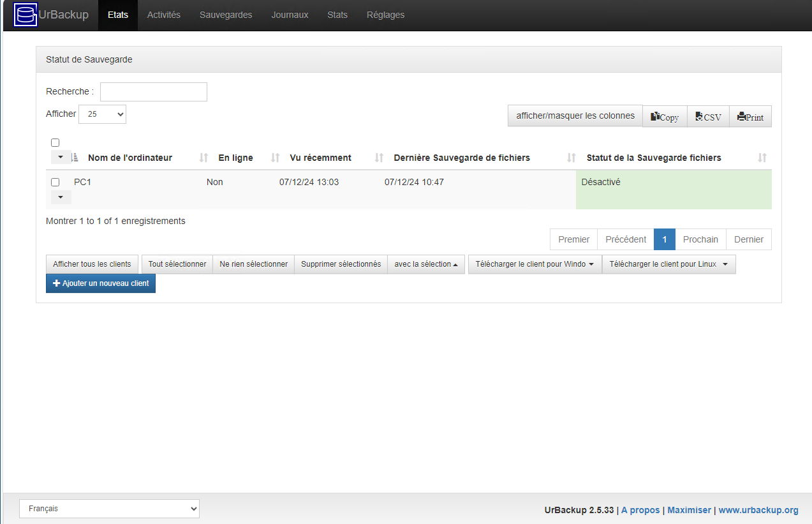812x524 pixels.
Task: Click Ajouter un nouveau client
Action: pyautogui.click(x=100, y=283)
